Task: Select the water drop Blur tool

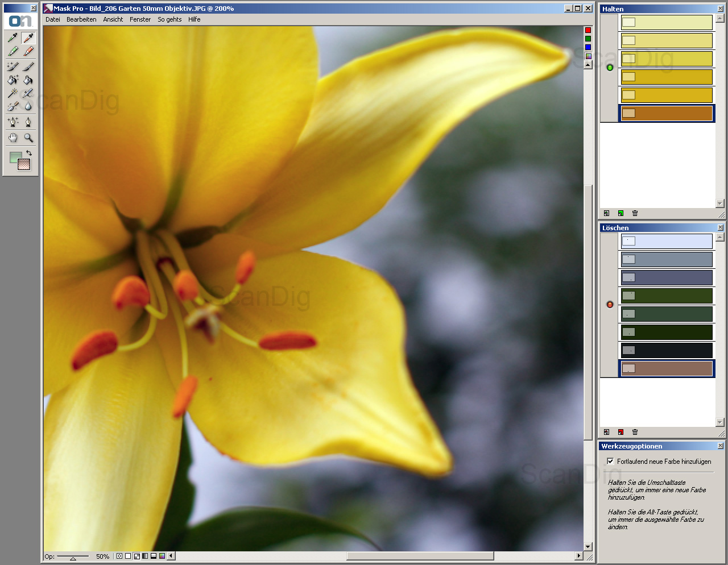Action: [x=28, y=106]
